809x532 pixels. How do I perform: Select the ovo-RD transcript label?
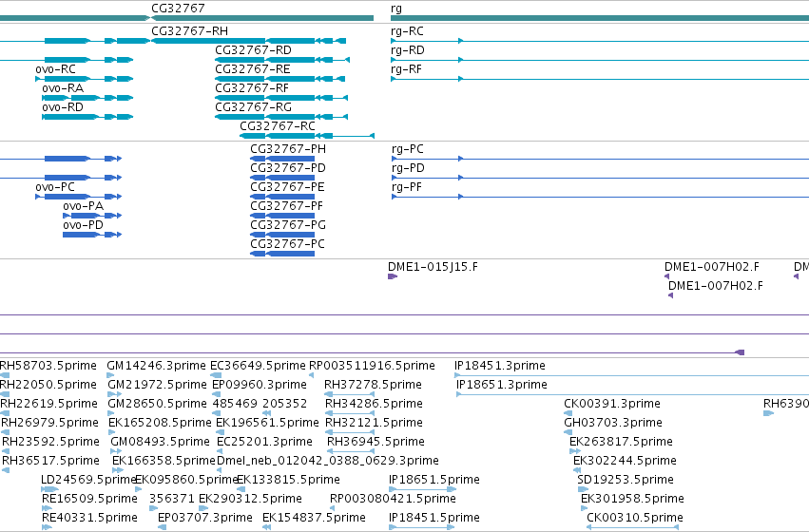(x=63, y=107)
